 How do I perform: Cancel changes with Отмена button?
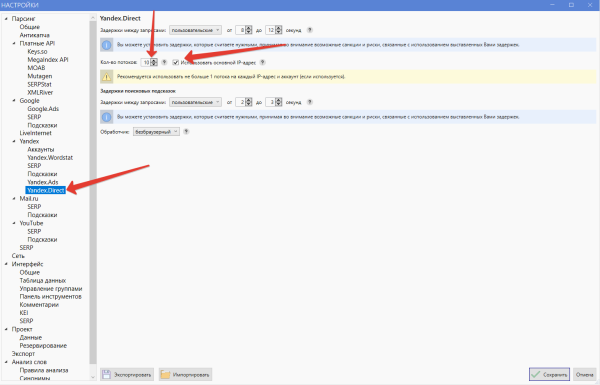[x=585, y=374]
